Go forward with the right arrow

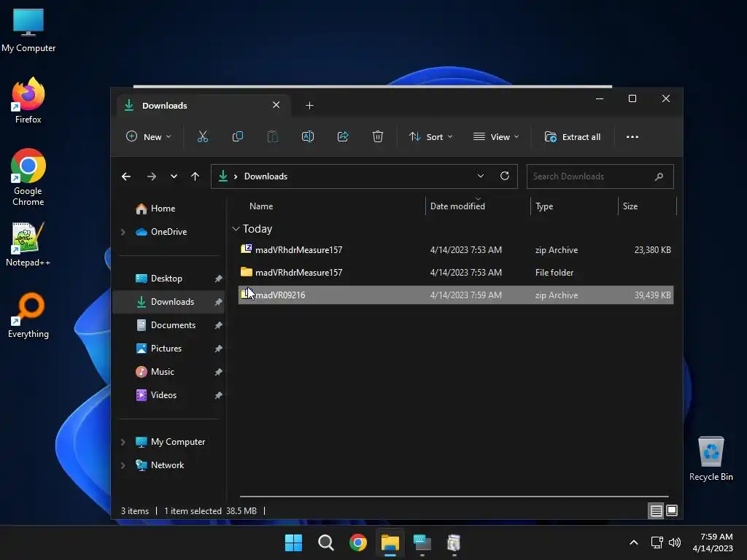[152, 176]
